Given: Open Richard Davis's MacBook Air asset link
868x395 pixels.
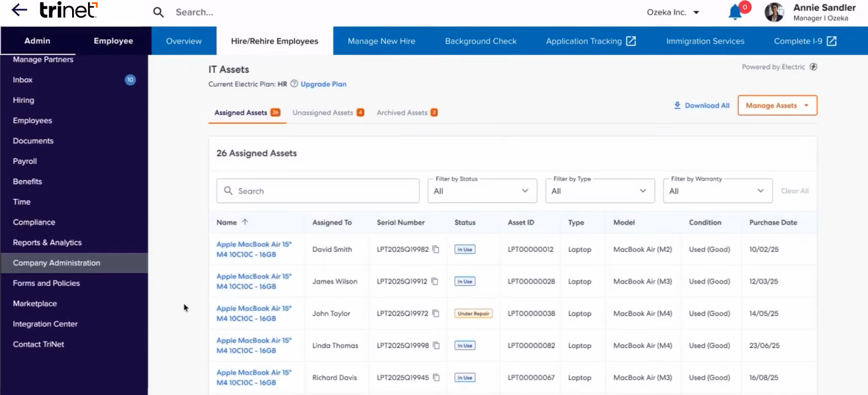Looking at the screenshot, I should [254, 377].
